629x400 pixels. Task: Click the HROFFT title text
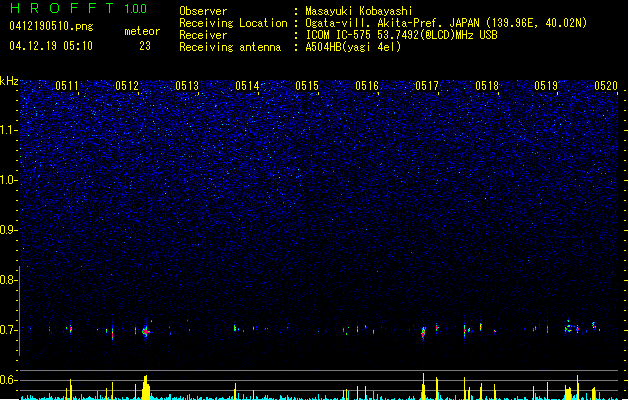(62, 8)
